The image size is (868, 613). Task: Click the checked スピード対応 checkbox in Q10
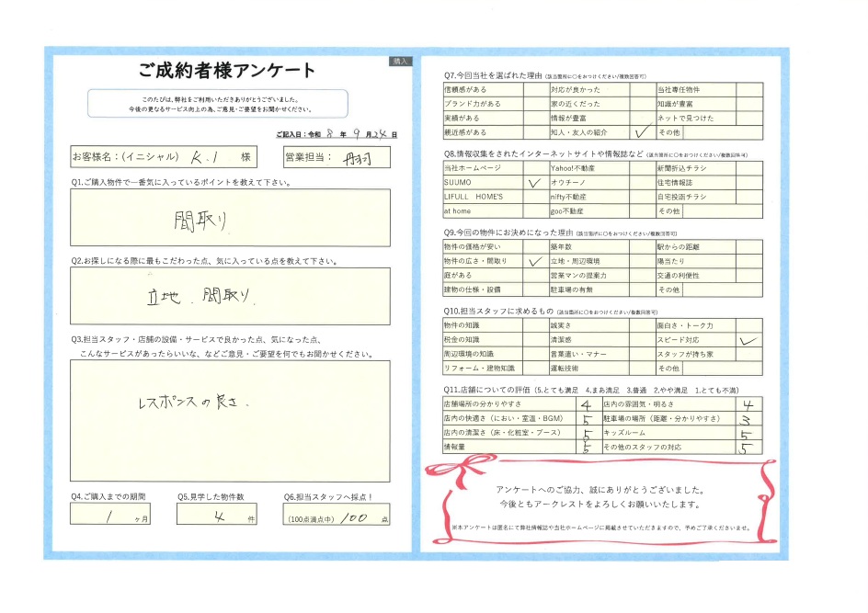click(x=749, y=340)
